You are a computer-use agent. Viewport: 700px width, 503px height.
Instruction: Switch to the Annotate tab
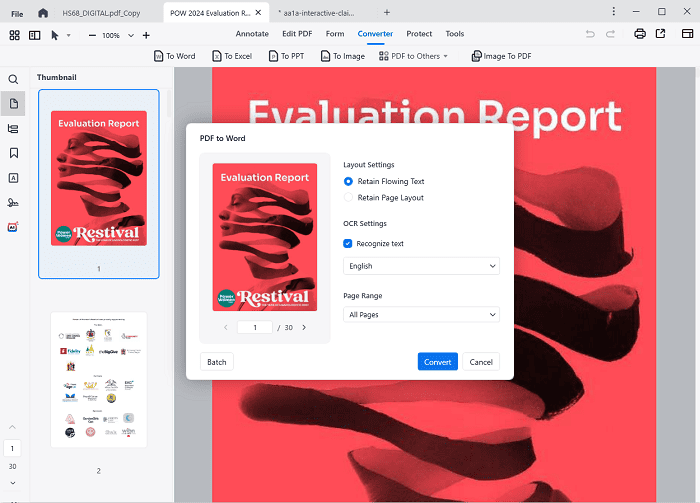pos(252,34)
